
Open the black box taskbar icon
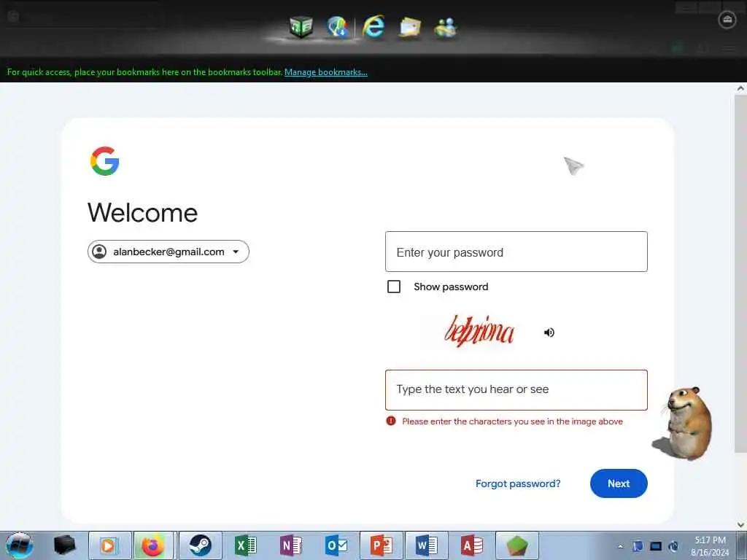[65, 545]
